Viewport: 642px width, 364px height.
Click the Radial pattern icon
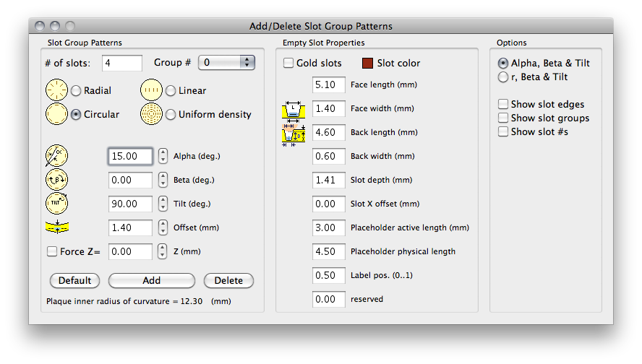56,90
